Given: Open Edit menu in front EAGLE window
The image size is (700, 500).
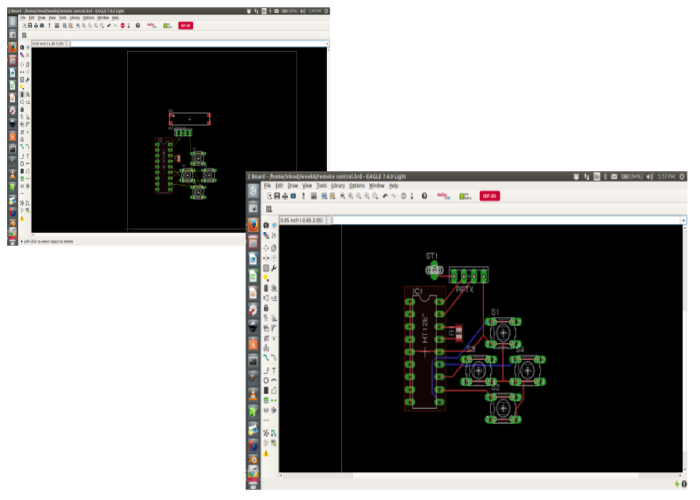Looking at the screenshot, I should point(279,185).
